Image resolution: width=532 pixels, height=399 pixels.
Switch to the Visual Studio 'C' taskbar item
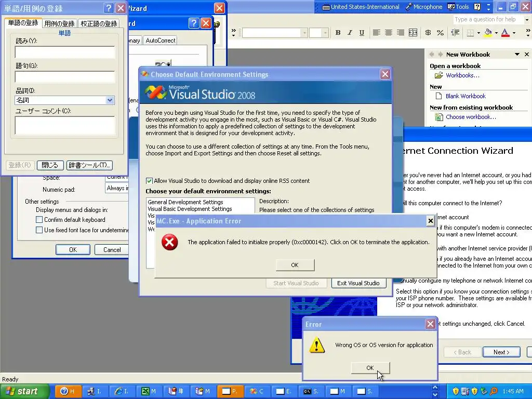pyautogui.click(x=257, y=391)
